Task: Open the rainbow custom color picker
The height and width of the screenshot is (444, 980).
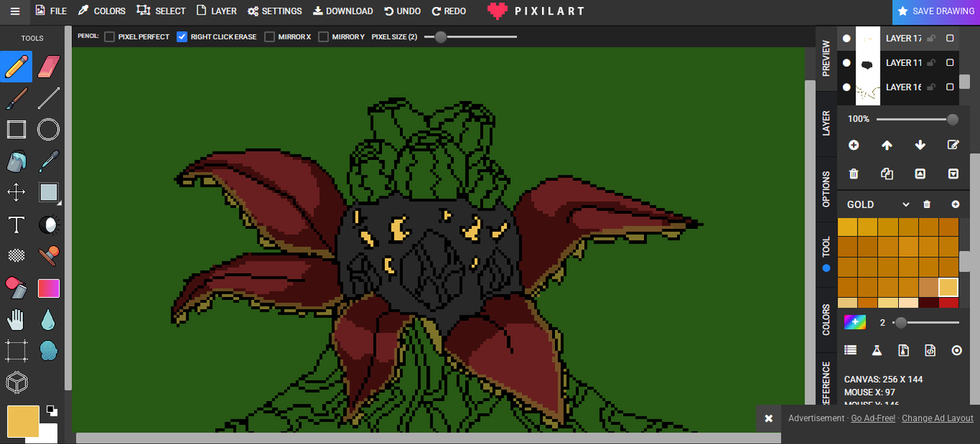Action: (x=855, y=322)
